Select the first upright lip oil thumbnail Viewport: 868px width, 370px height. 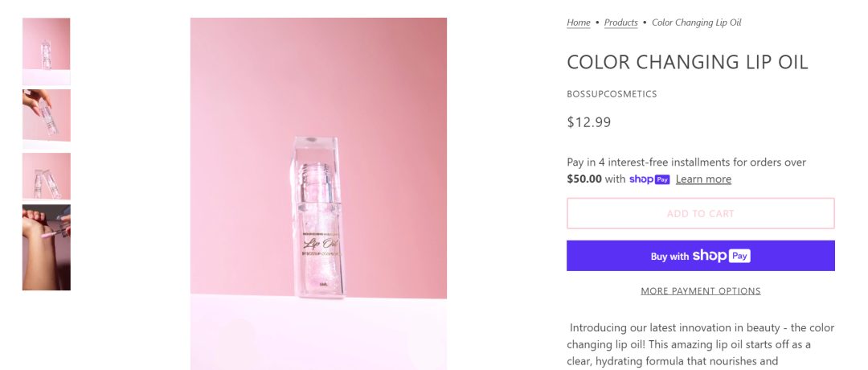tap(46, 51)
